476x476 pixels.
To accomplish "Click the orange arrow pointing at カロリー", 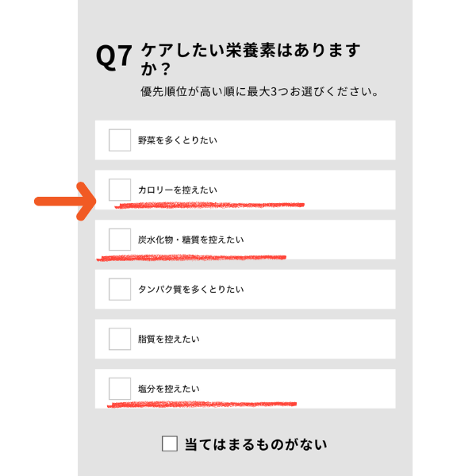I will (65, 202).
